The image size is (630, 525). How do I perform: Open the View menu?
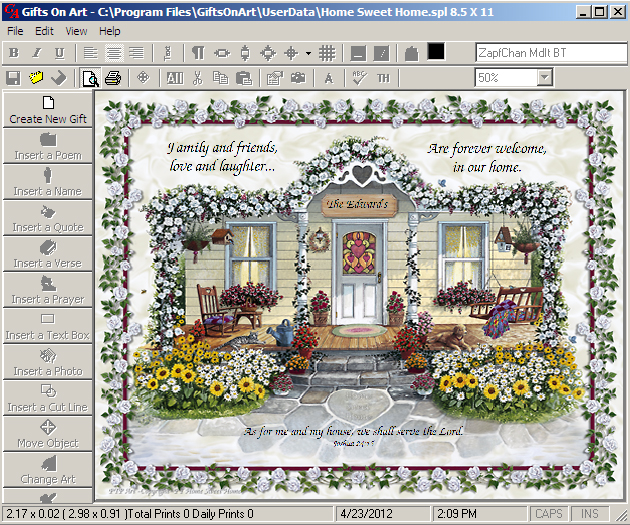[76, 31]
